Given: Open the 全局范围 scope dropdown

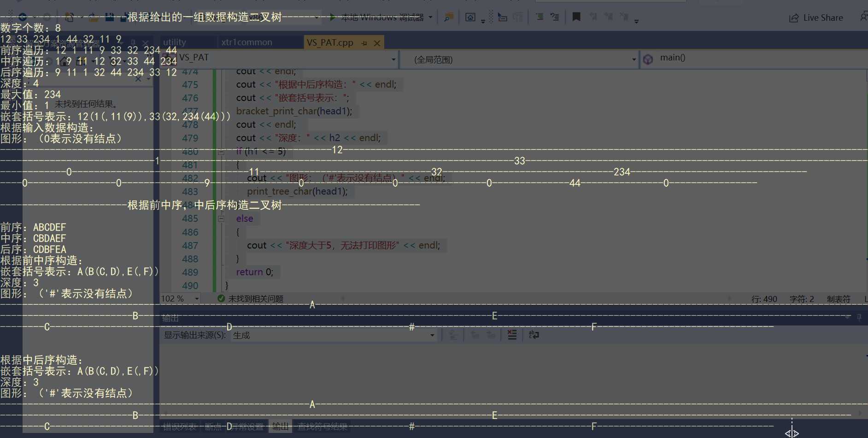Looking at the screenshot, I should click(634, 59).
